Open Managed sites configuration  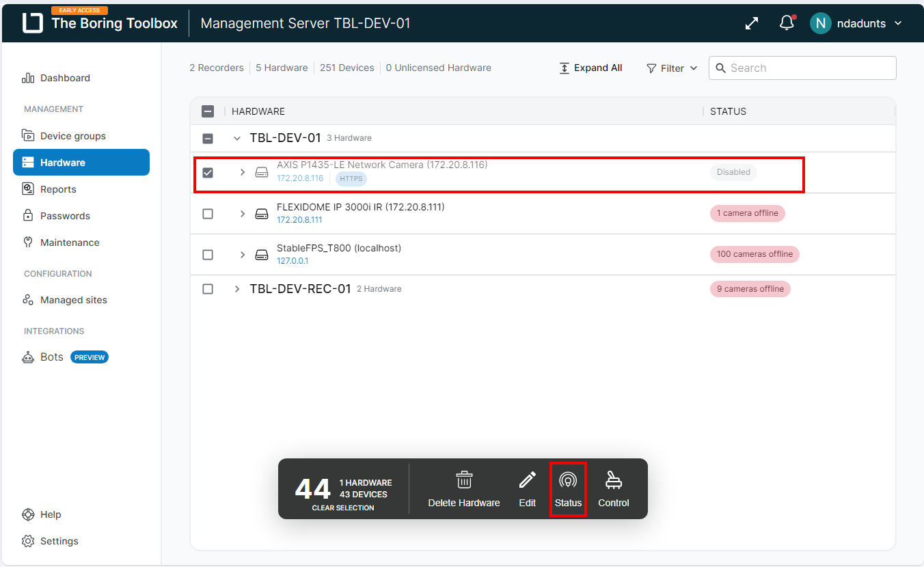pyautogui.click(x=74, y=300)
